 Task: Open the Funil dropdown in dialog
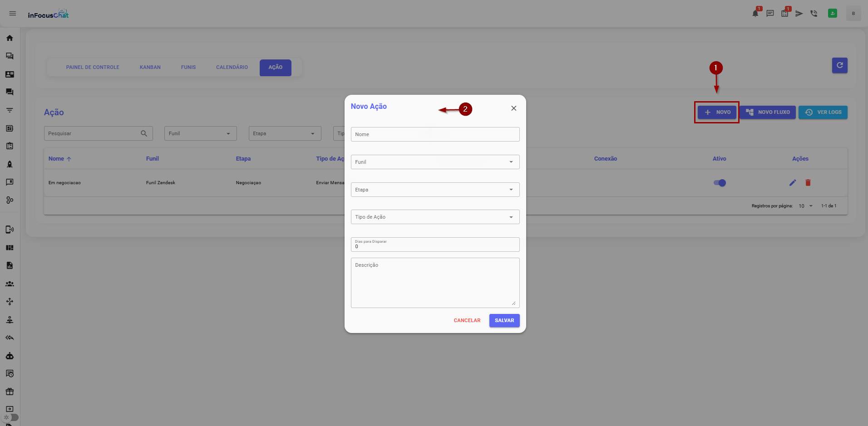point(435,162)
